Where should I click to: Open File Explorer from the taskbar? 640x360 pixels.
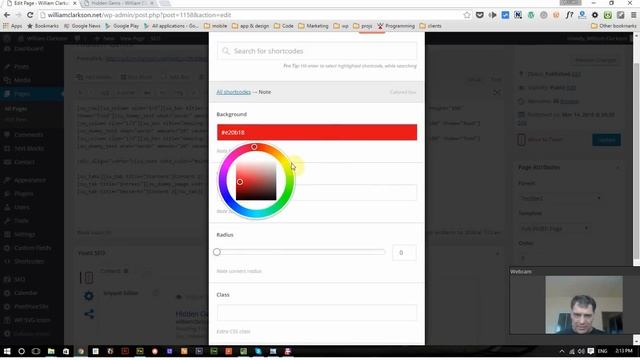(51, 351)
